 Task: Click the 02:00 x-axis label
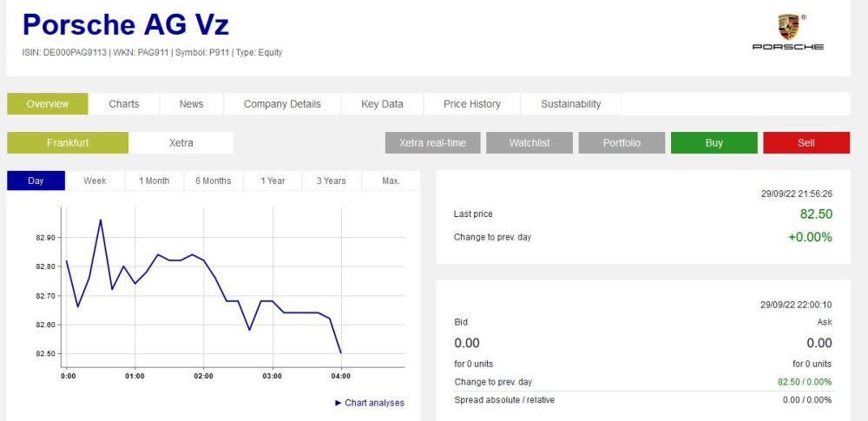point(204,376)
